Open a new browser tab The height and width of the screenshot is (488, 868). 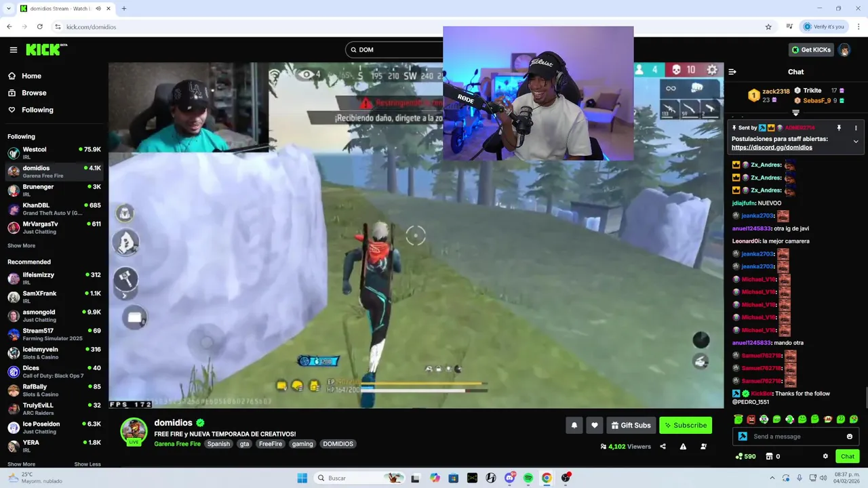point(124,9)
